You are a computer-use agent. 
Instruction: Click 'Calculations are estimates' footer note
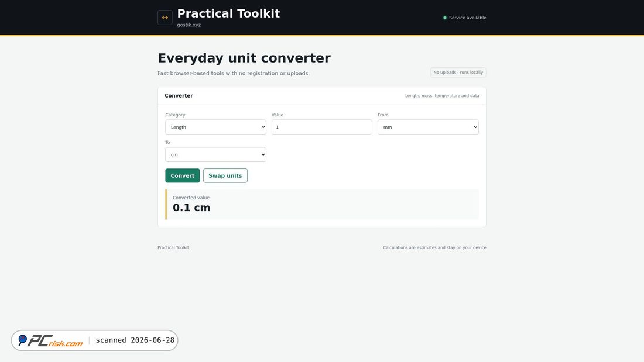[x=434, y=247]
